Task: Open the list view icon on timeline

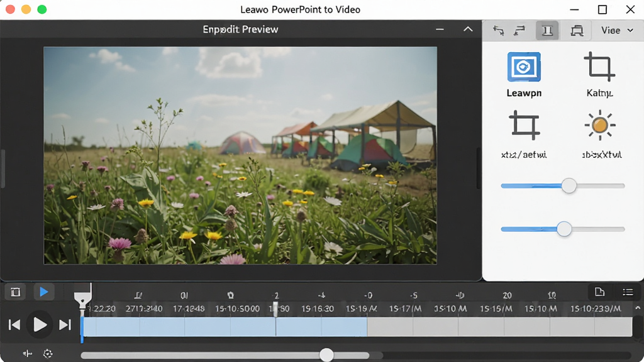Action: [628, 292]
